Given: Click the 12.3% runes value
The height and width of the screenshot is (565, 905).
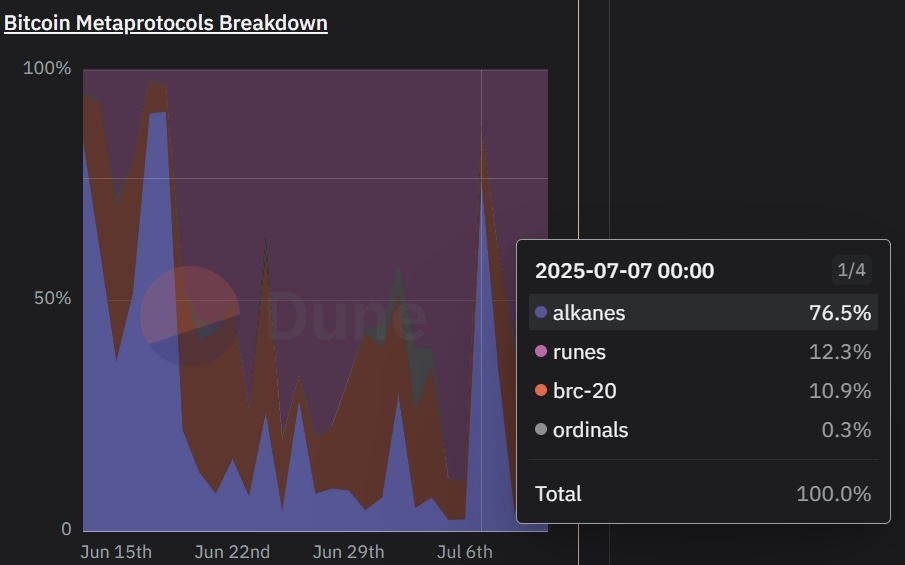Looking at the screenshot, I should pyautogui.click(x=840, y=351).
